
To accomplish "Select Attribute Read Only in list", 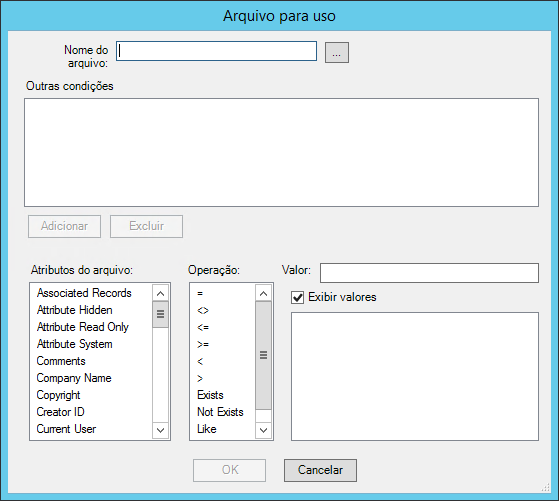I will 83,327.
